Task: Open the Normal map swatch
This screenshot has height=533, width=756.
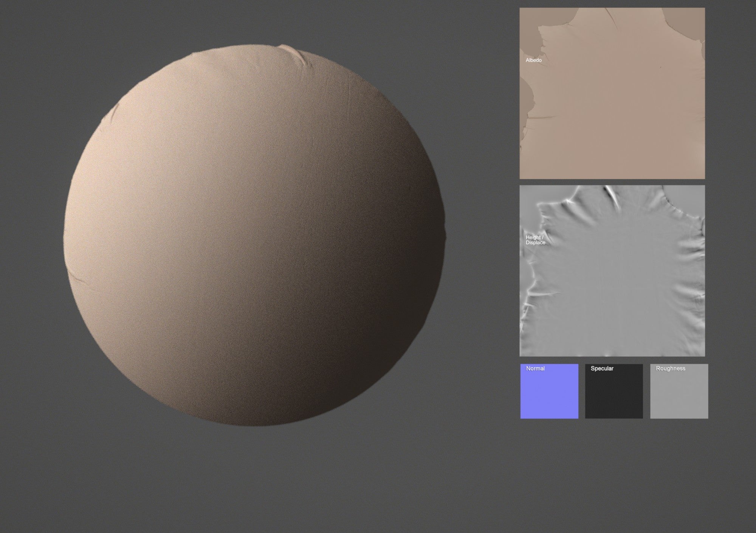Action: pos(549,391)
